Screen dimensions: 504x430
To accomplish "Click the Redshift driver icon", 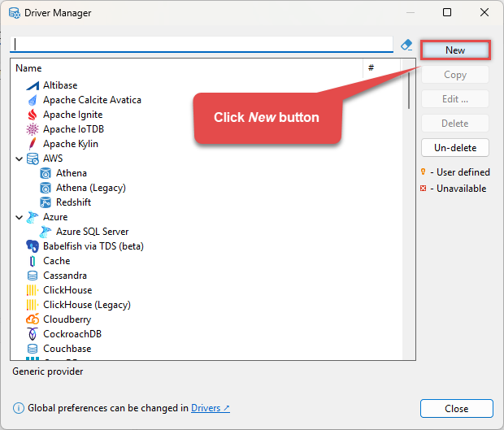I will tap(46, 202).
